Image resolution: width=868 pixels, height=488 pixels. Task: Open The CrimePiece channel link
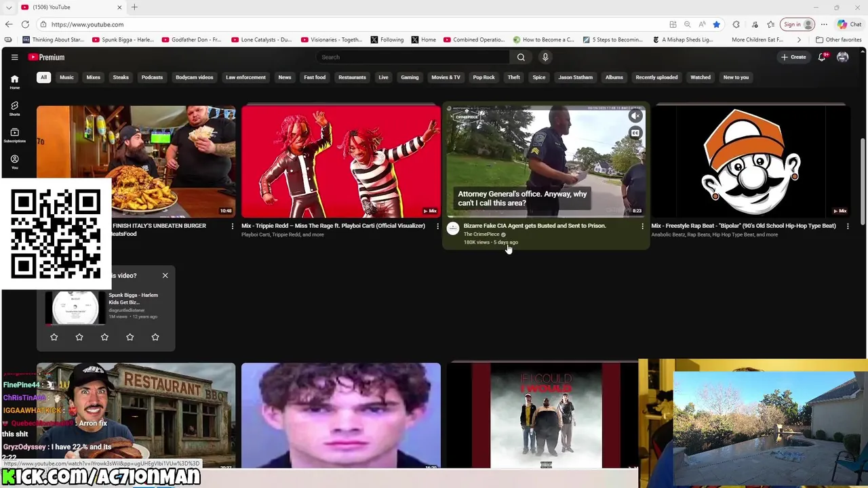tap(481, 235)
